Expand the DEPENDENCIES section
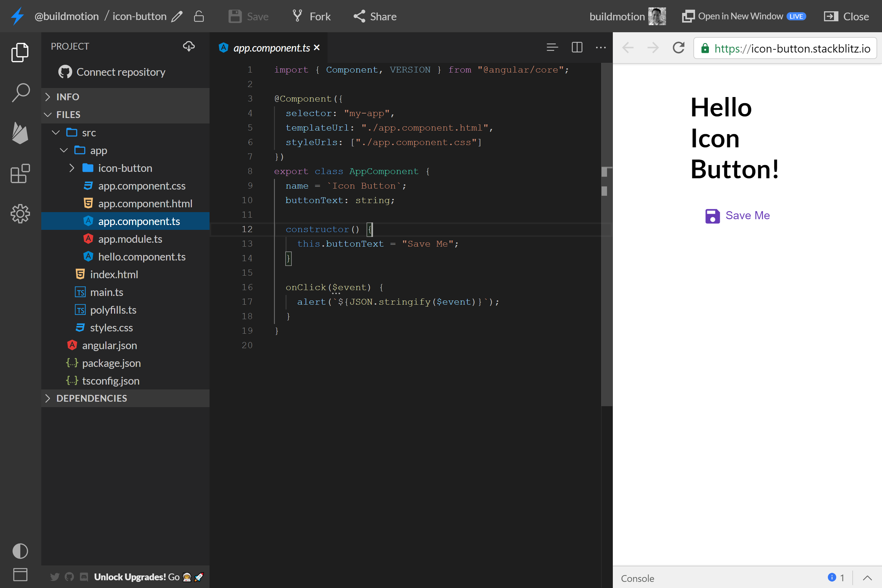This screenshot has height=588, width=882. [92, 398]
